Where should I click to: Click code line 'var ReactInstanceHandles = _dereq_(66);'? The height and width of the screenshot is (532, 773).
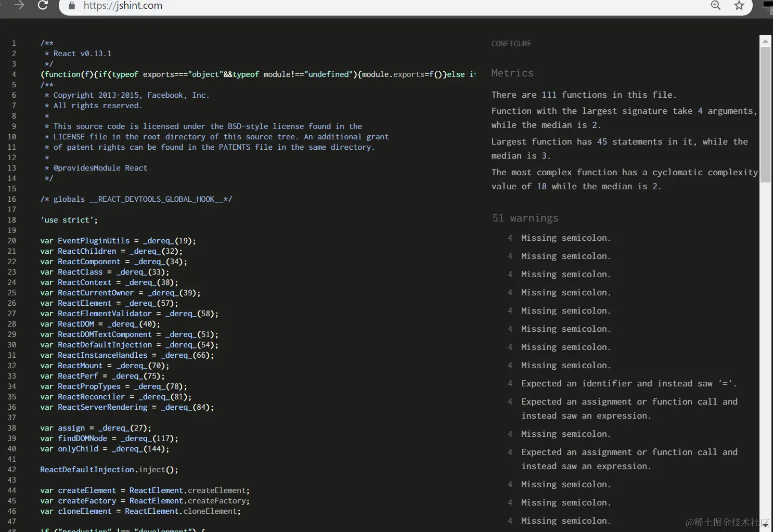(127, 355)
